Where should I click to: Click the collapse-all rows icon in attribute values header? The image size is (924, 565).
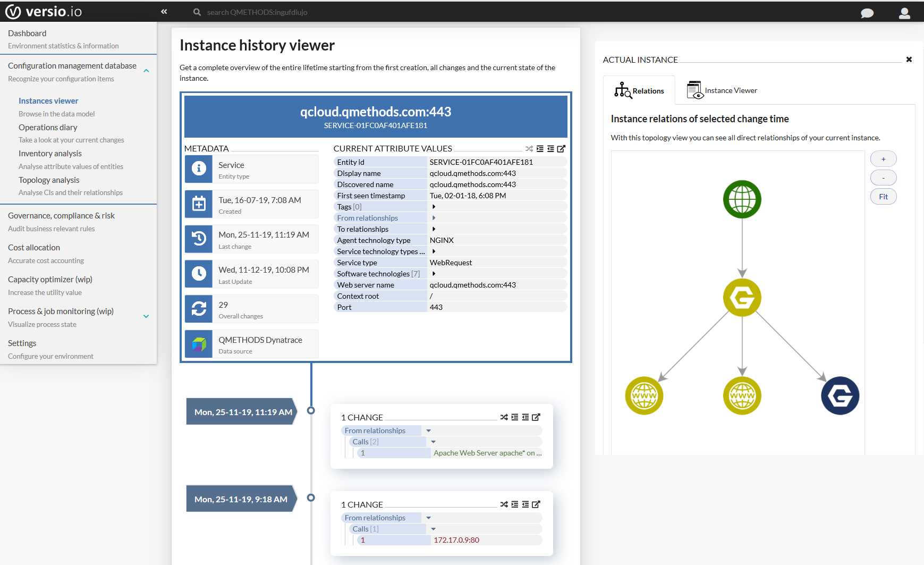551,149
